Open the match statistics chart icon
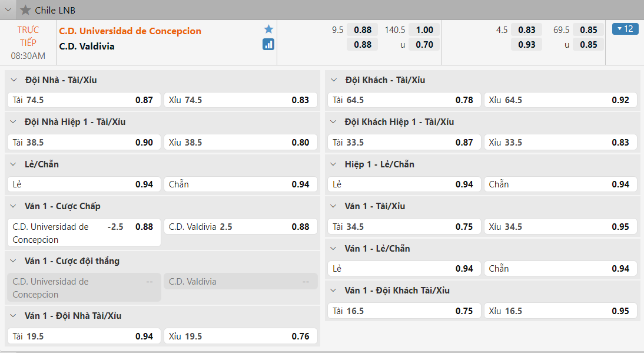 point(268,44)
